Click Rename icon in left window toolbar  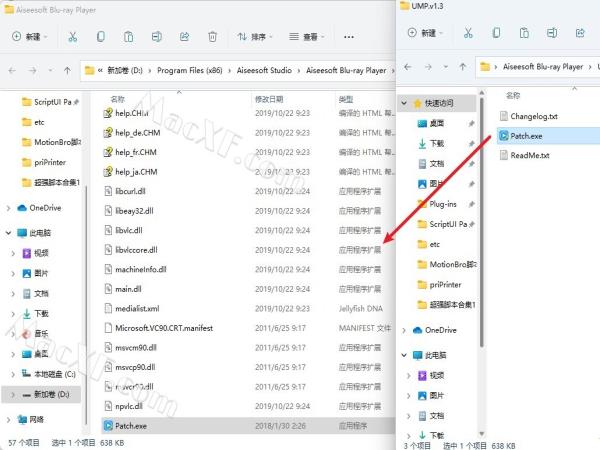(157, 37)
